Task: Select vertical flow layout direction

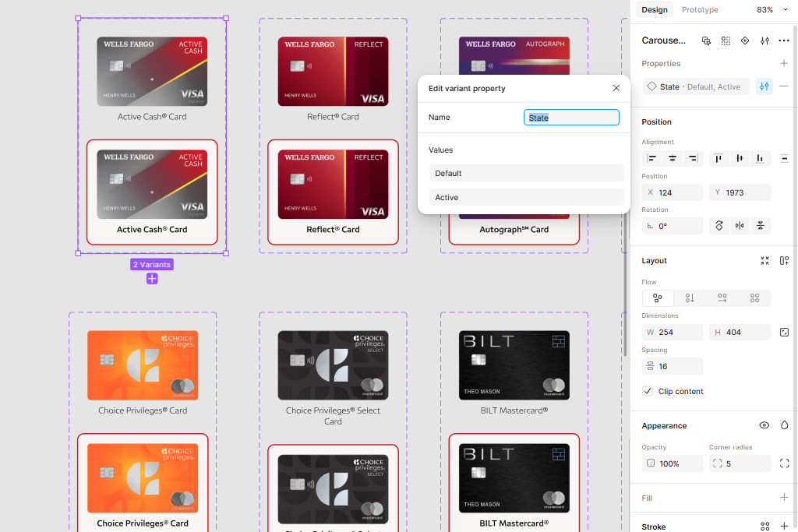Action: point(690,298)
